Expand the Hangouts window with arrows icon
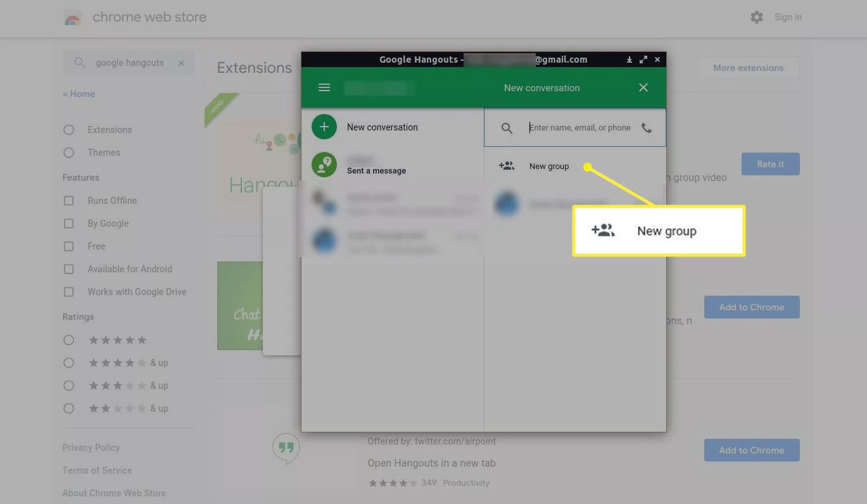 point(643,60)
